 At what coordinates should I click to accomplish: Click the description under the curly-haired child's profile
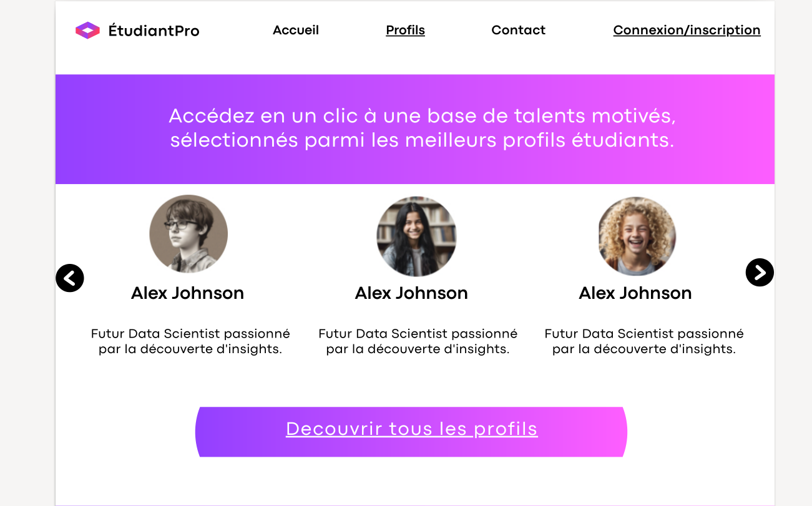coord(644,341)
